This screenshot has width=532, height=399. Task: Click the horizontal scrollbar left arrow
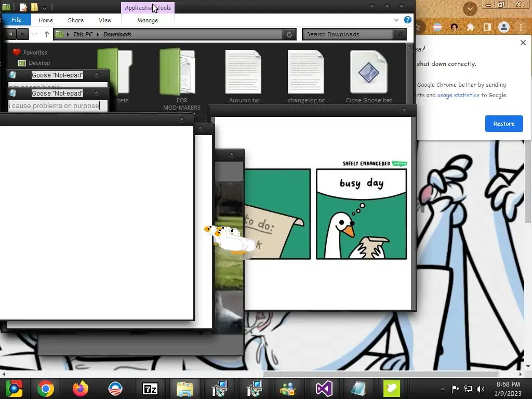pyautogui.click(x=4, y=374)
